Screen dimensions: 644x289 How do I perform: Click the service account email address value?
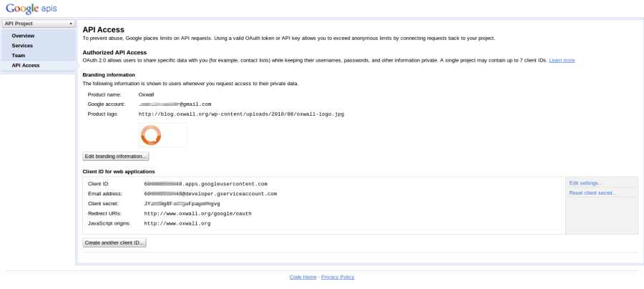tap(210, 194)
